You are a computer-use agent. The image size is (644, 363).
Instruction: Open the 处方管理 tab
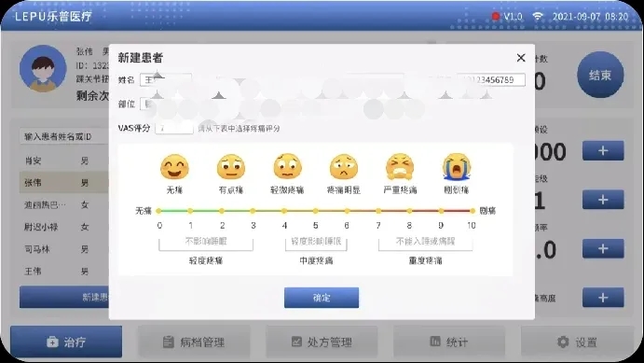(x=322, y=342)
